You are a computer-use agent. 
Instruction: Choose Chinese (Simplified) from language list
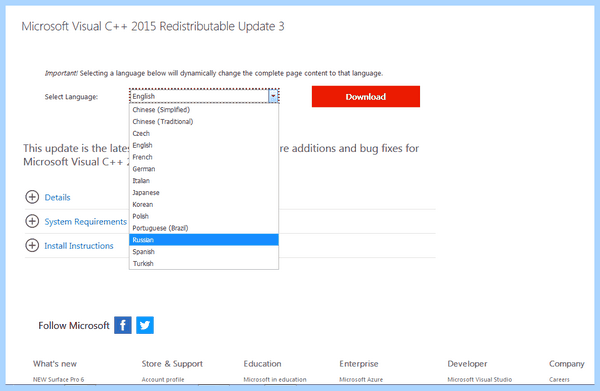click(x=204, y=110)
